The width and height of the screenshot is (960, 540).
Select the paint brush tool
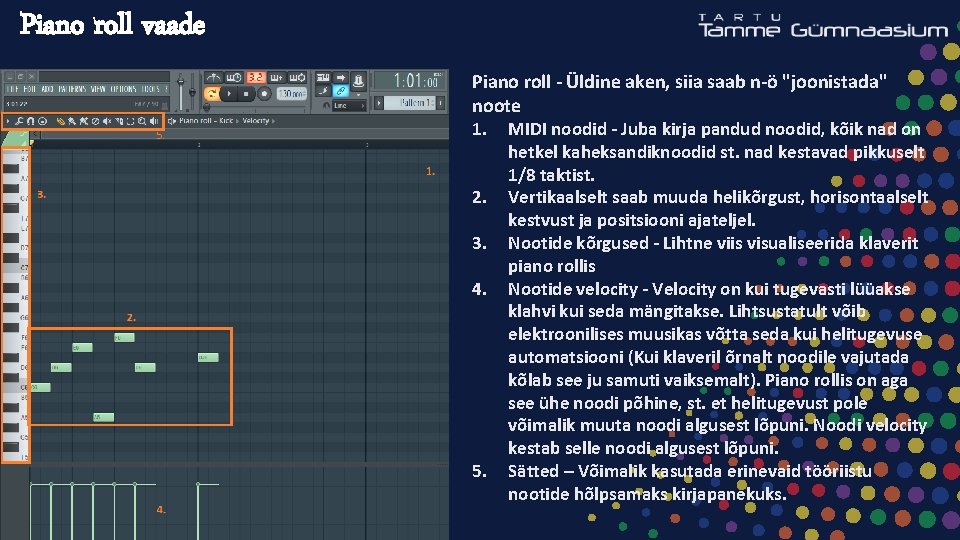click(x=72, y=121)
